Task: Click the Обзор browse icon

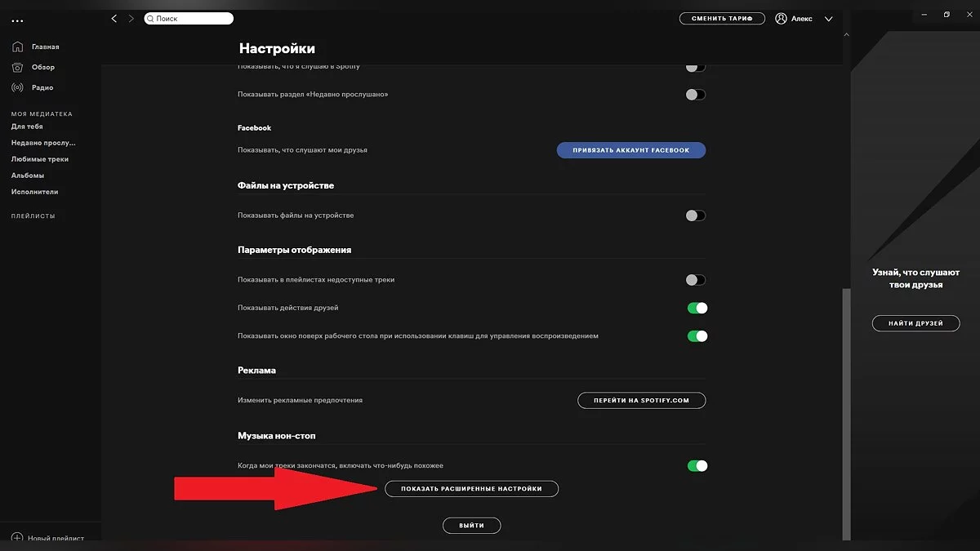Action: click(17, 67)
